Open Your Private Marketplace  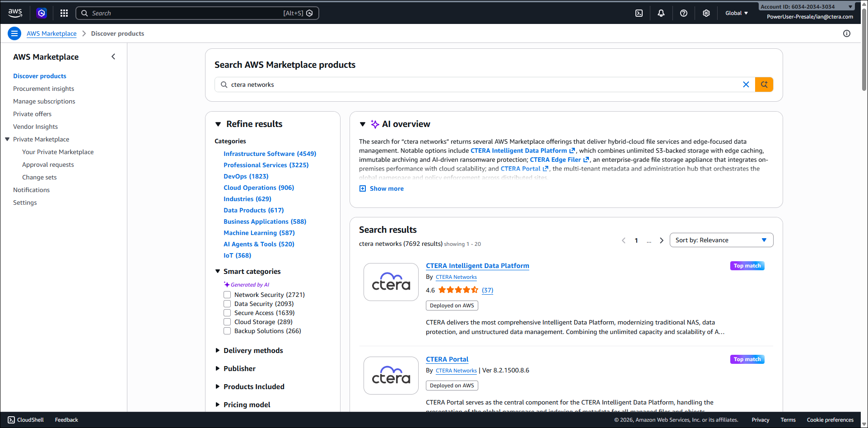(58, 152)
